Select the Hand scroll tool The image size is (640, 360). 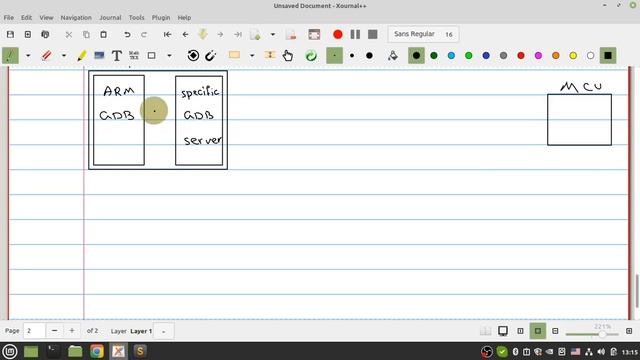[288, 56]
